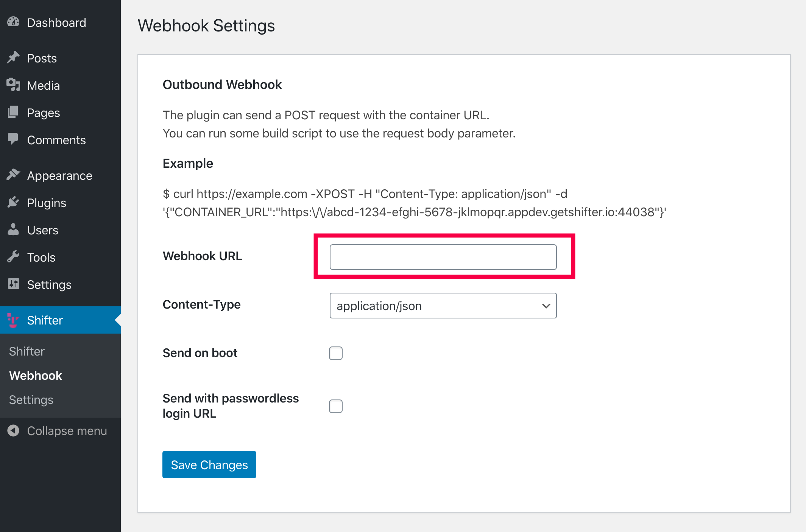Click the Save Changes button
This screenshot has width=806, height=532.
209,465
